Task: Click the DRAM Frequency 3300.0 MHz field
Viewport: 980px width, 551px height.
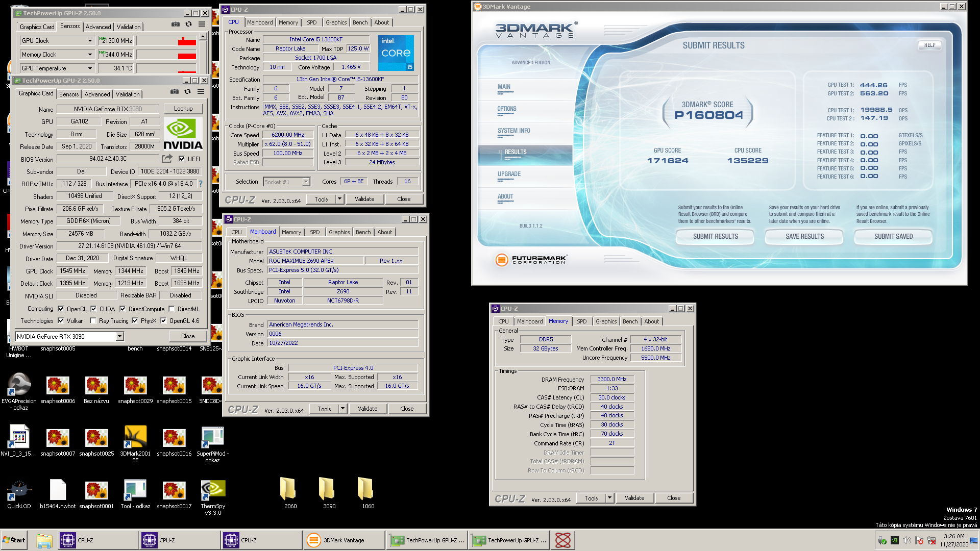Action: click(612, 379)
